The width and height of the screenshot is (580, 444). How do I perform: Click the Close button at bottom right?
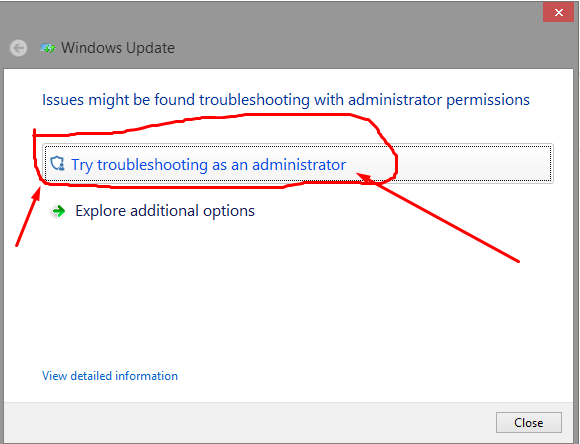529,423
